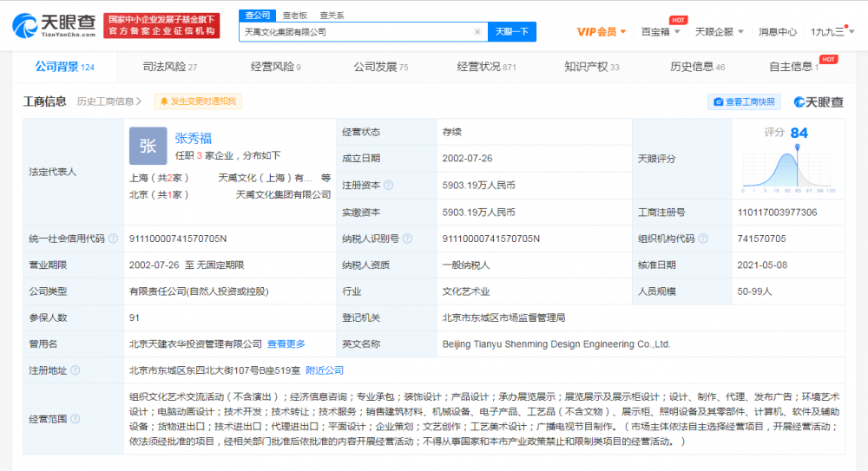Open the VIP会员 dropdown menu
868x471 pixels.
pyautogui.click(x=601, y=32)
